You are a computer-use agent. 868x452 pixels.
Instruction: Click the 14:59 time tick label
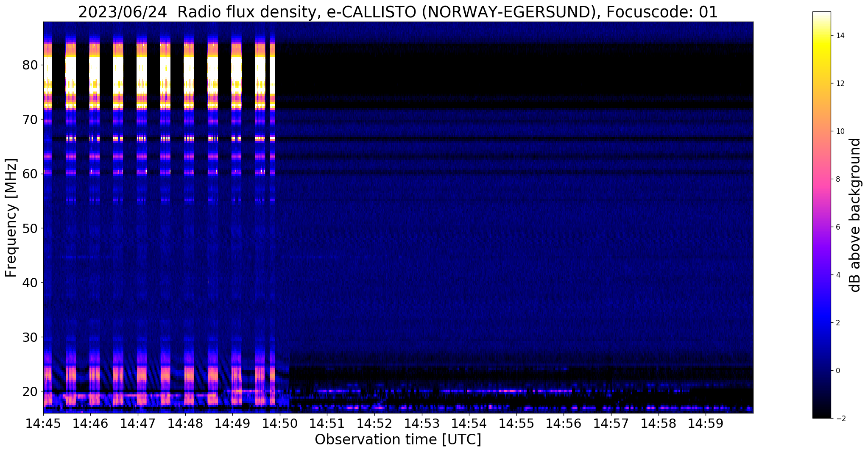[x=706, y=423]
